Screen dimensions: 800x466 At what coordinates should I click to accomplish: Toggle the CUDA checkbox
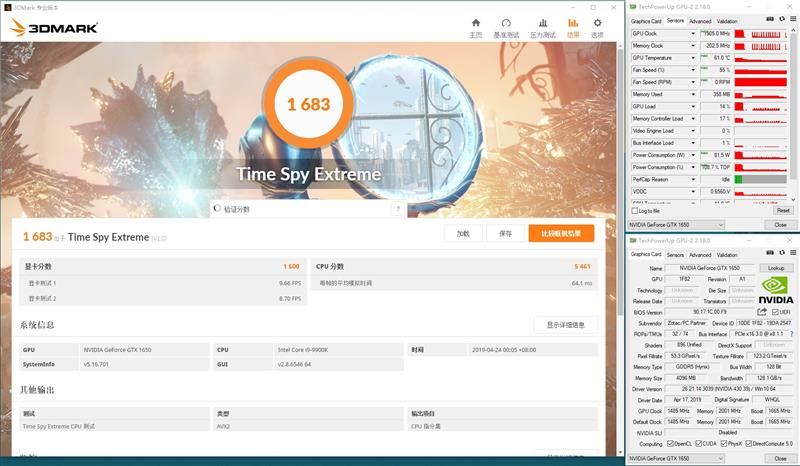(x=698, y=444)
